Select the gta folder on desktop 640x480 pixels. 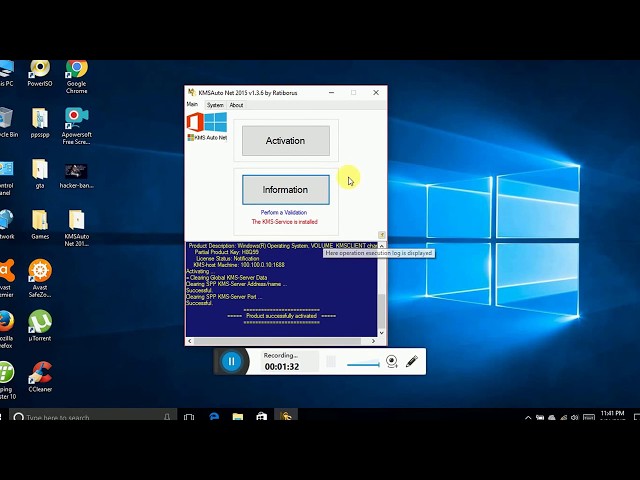[40, 173]
